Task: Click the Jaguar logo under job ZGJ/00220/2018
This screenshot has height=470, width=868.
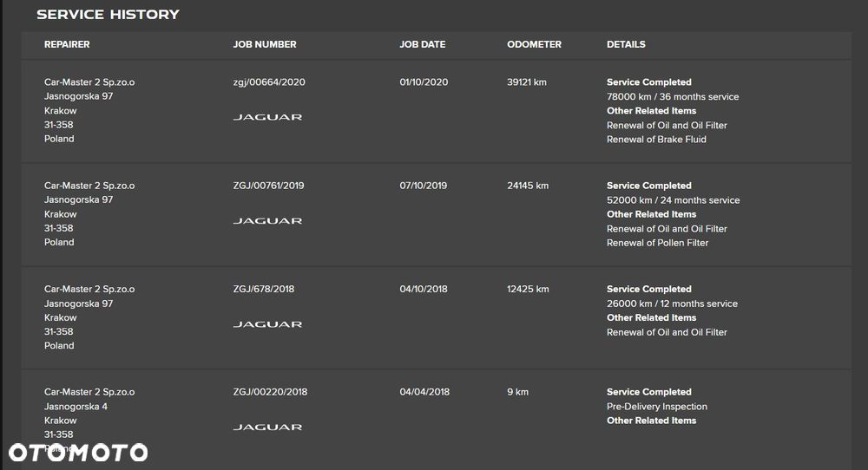Action: [x=267, y=428]
